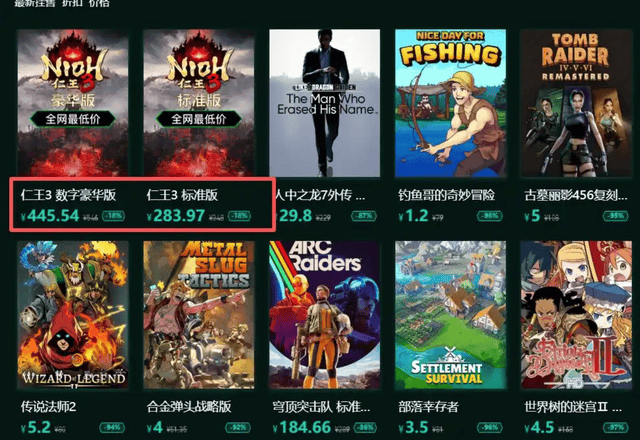The width and height of the screenshot is (640, 440).
Task: Click the 仁王3 数字豪华版 title link
Action: pos(69,195)
